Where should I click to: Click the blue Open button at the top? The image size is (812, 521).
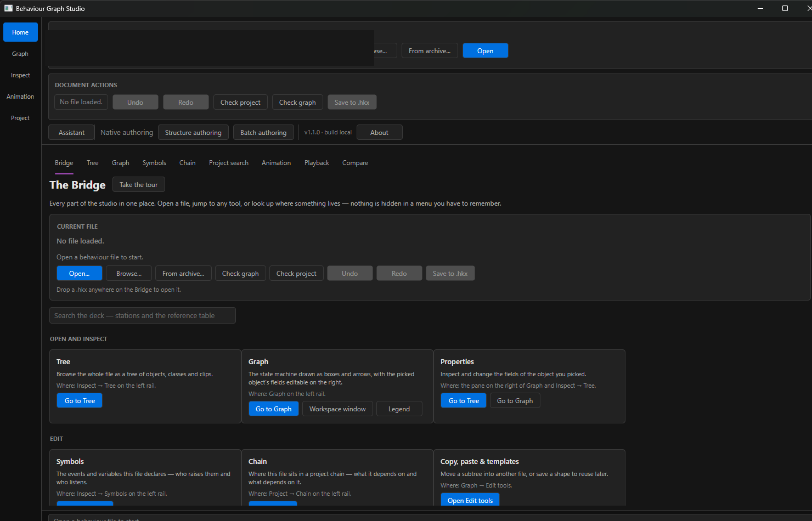point(485,51)
